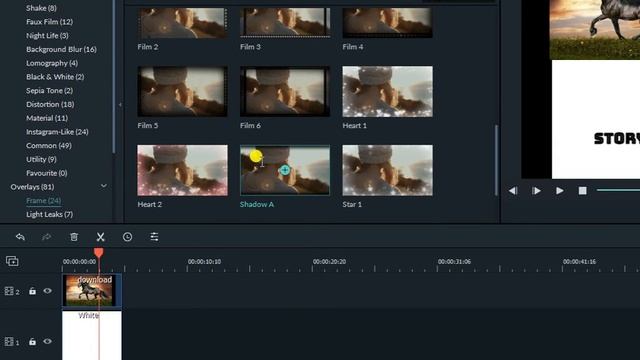Step back to previous frame
This screenshot has height=360, width=640.
tap(513, 191)
